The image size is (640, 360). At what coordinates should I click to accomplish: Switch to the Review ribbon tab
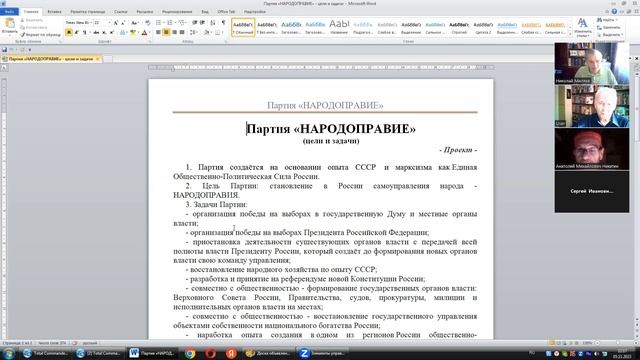(x=177, y=12)
